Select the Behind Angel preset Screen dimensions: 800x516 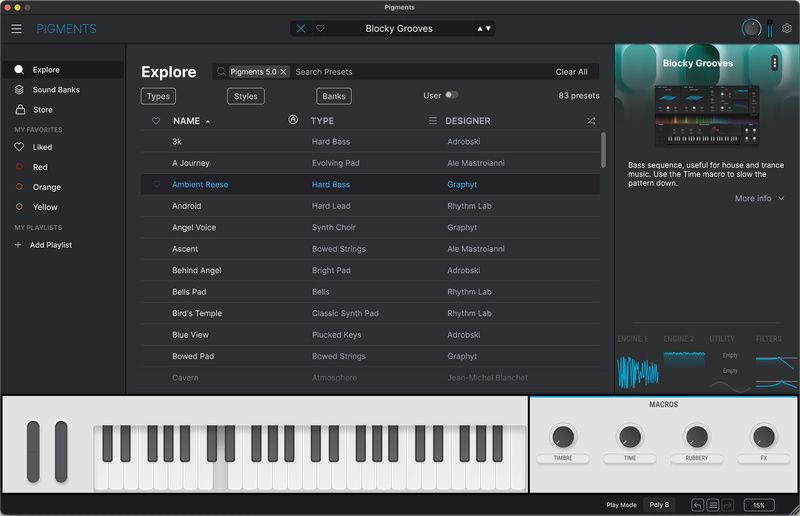coord(370,270)
